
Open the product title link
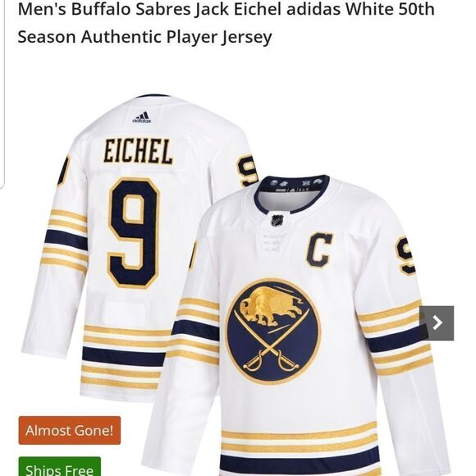[x=226, y=23]
